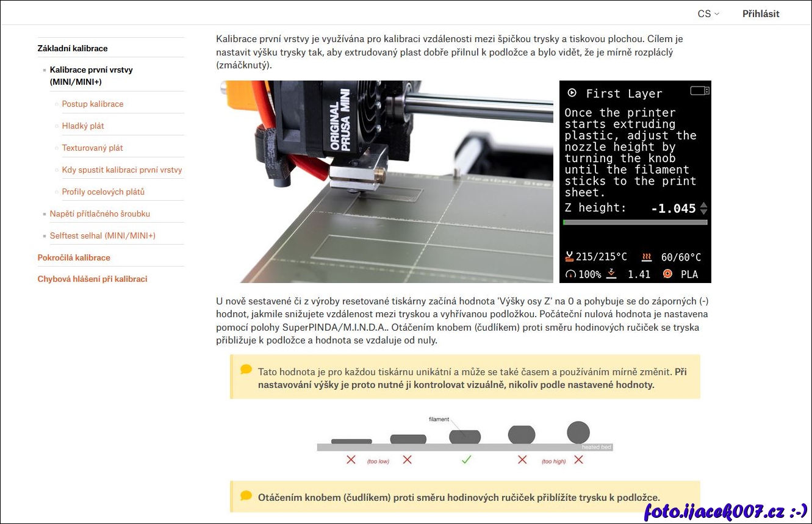Click the Z height up/down arrows

703,208
